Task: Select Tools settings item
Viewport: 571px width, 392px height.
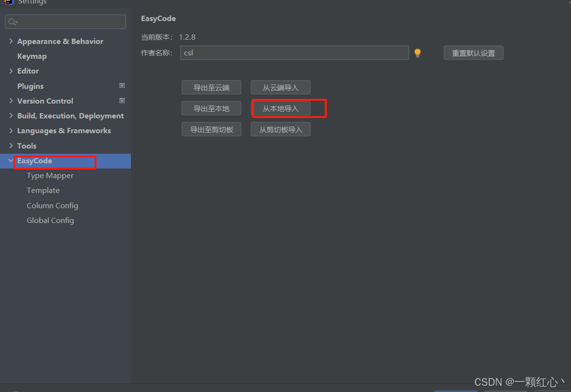Action: pos(27,146)
